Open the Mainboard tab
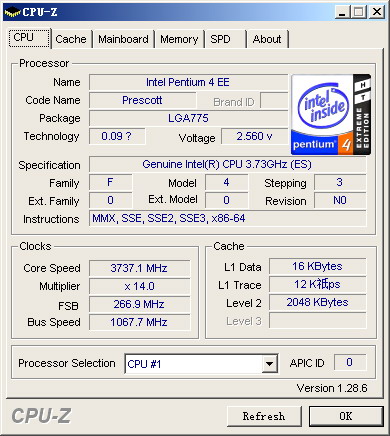Viewport: 390px width, 436px height. tap(123, 39)
